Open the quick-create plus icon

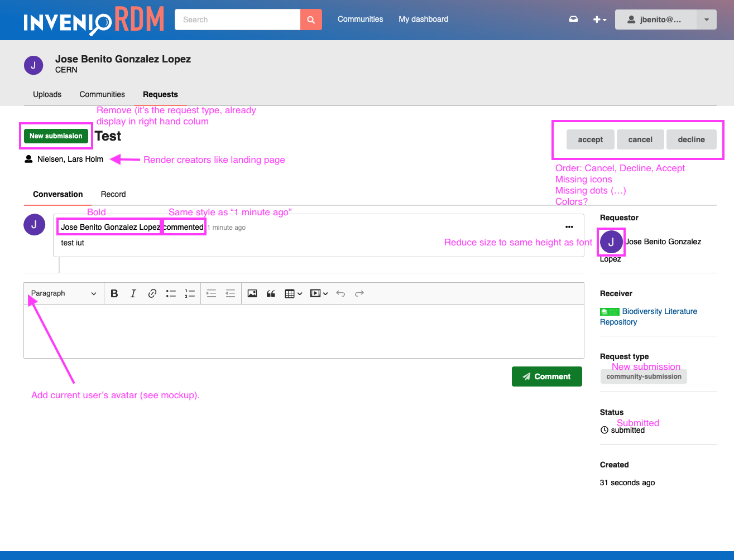pyautogui.click(x=597, y=19)
